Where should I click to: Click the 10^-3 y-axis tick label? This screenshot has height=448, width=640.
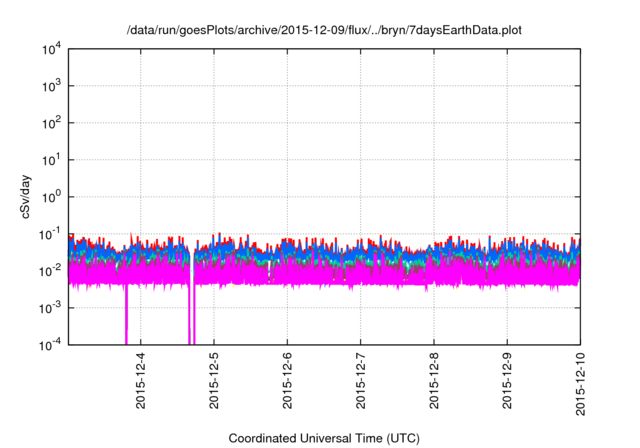coord(49,307)
